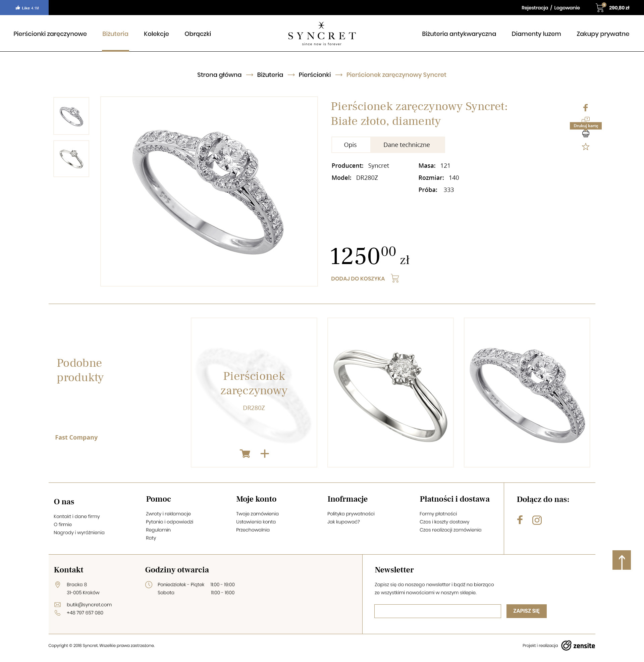
Task: Click plus icon on DR280Z product card
Action: [x=265, y=453]
